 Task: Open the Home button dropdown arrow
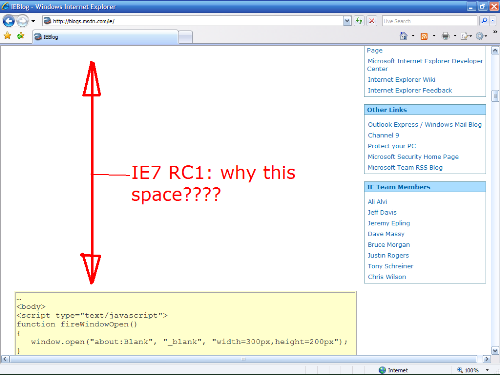(x=413, y=36)
